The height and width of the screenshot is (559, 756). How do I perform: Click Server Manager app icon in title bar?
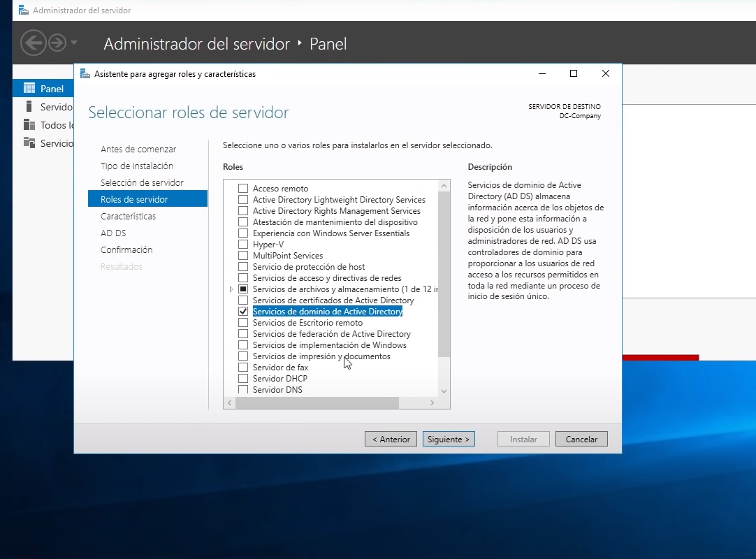click(23, 10)
